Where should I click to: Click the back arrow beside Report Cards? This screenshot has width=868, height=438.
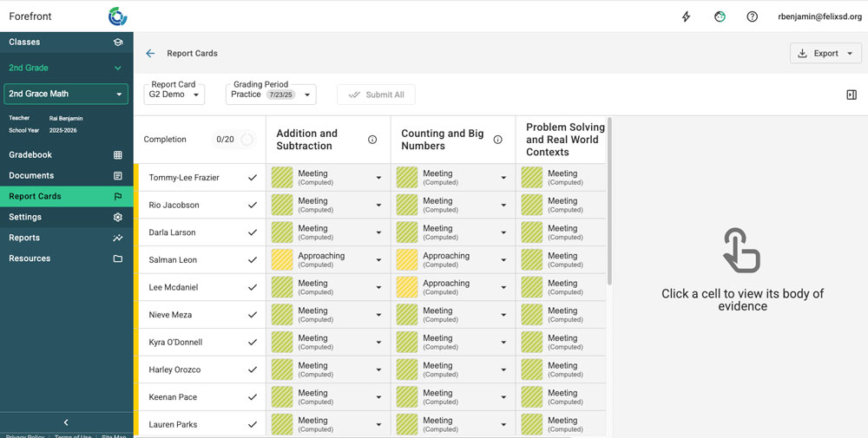tap(150, 54)
